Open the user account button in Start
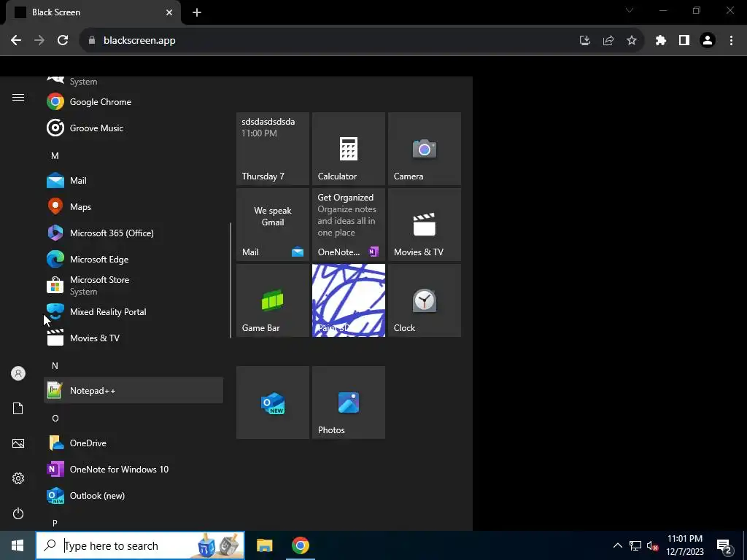Image resolution: width=747 pixels, height=560 pixels. (18, 373)
